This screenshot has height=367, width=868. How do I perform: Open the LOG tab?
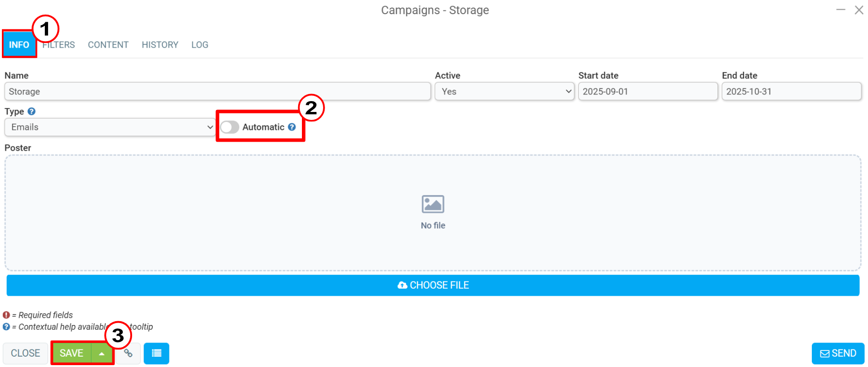pos(200,45)
